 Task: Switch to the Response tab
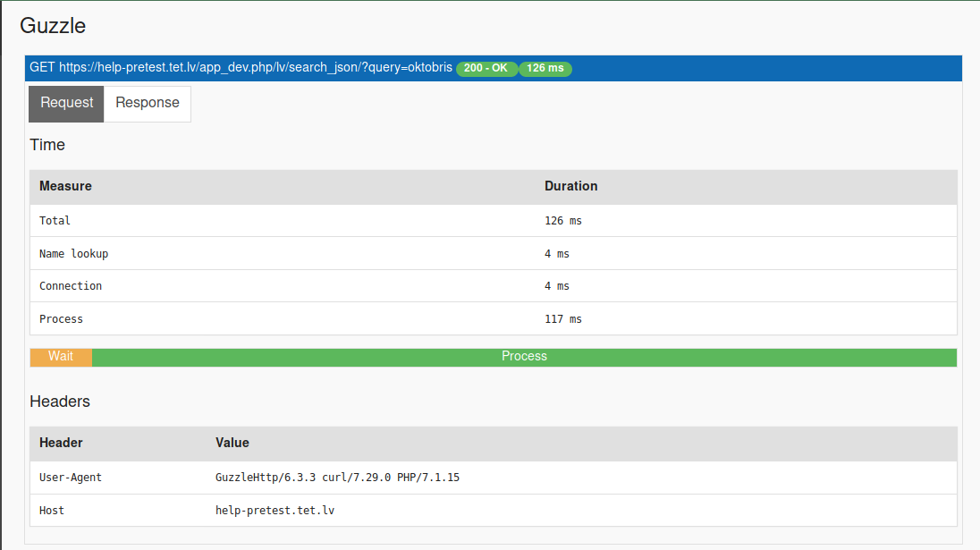147,103
